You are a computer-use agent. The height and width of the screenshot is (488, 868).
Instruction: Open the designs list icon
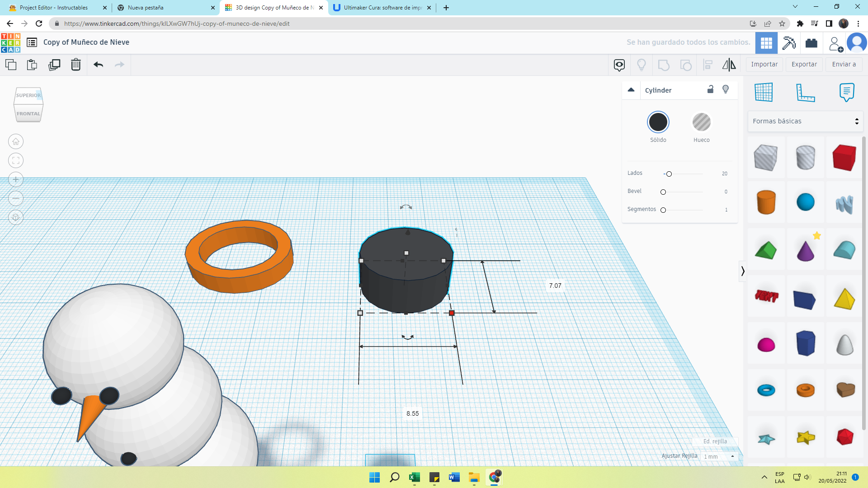(x=32, y=42)
